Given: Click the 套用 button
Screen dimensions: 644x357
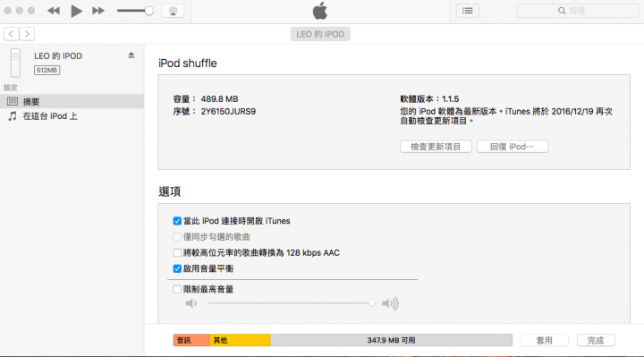Looking at the screenshot, I should (x=544, y=340).
